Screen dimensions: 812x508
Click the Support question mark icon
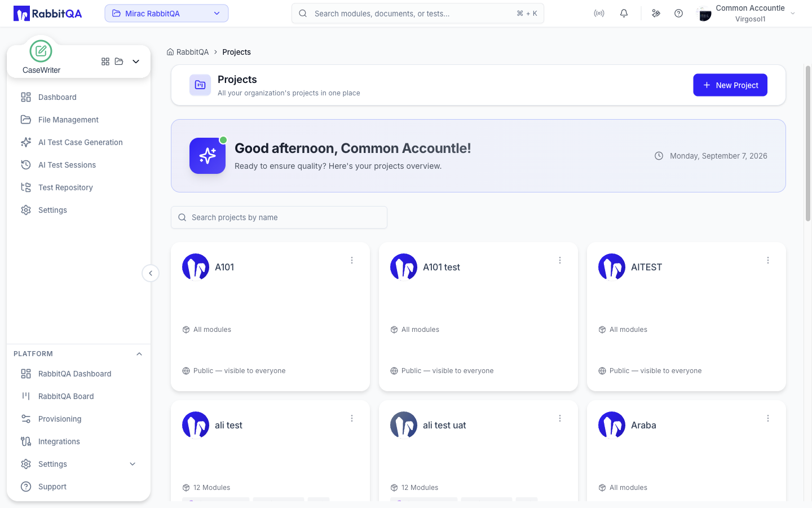coord(26,487)
